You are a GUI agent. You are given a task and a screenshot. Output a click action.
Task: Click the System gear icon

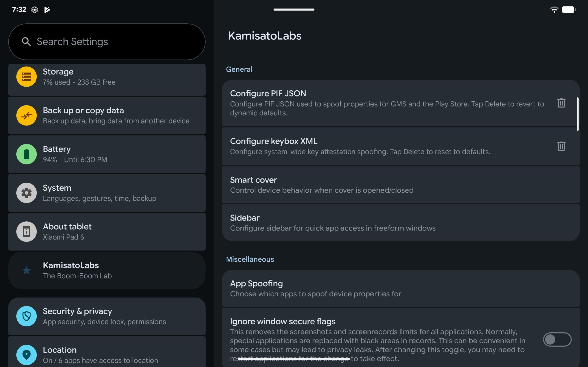click(26, 193)
